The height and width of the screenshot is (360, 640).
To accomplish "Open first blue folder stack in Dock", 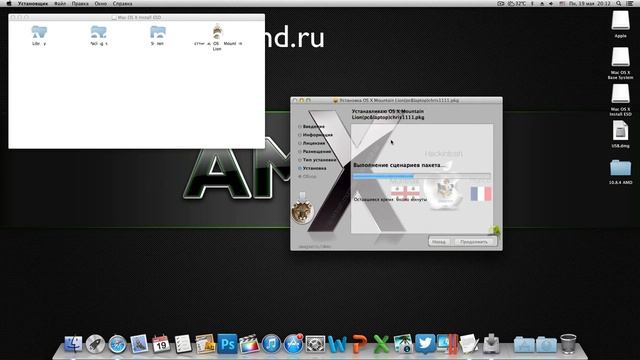I will click(524, 344).
